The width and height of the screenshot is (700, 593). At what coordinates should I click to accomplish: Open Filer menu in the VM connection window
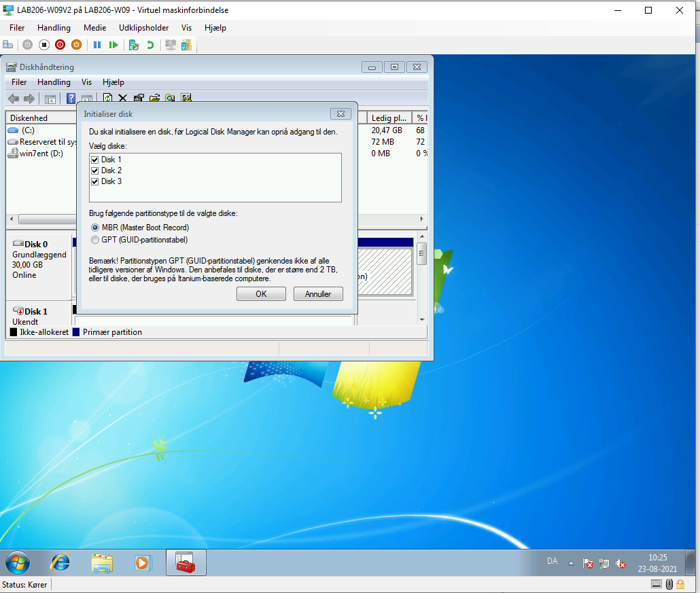17,28
